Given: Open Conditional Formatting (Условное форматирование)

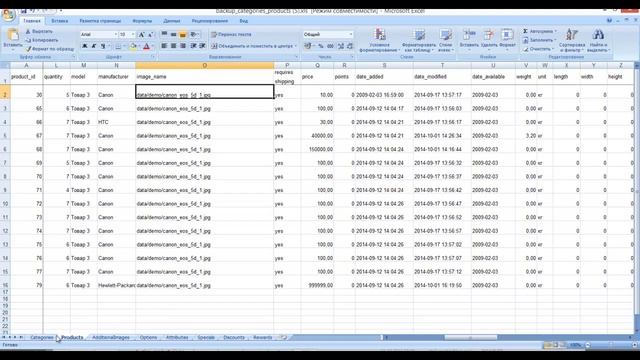Looking at the screenshot, I should 380,40.
